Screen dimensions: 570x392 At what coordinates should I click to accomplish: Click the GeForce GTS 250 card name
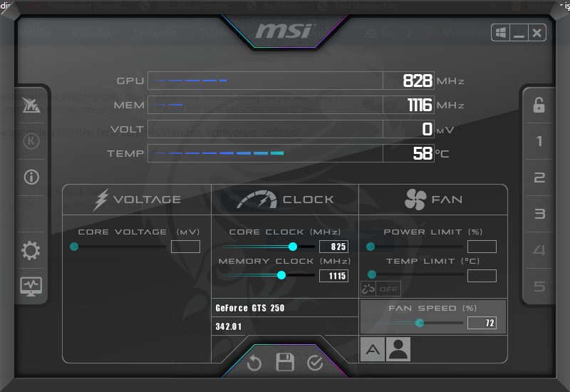click(250, 308)
